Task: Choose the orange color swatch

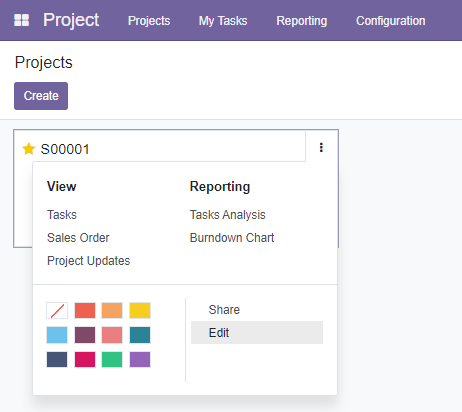Action: 112,310
